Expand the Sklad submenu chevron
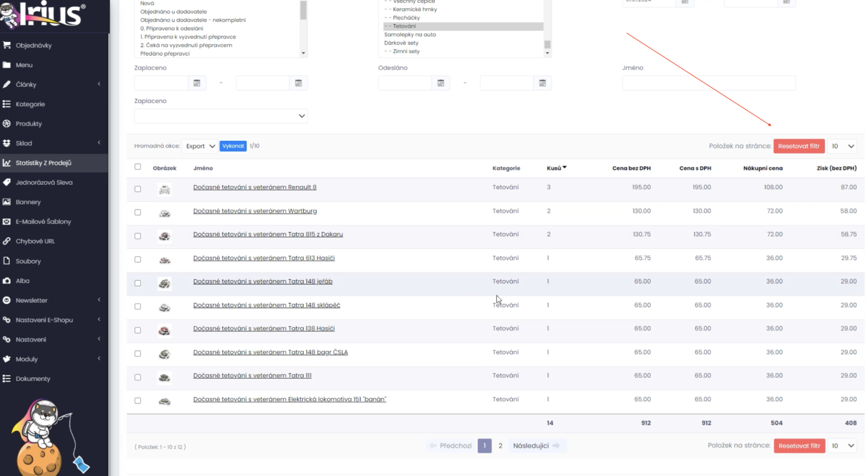 [99, 143]
